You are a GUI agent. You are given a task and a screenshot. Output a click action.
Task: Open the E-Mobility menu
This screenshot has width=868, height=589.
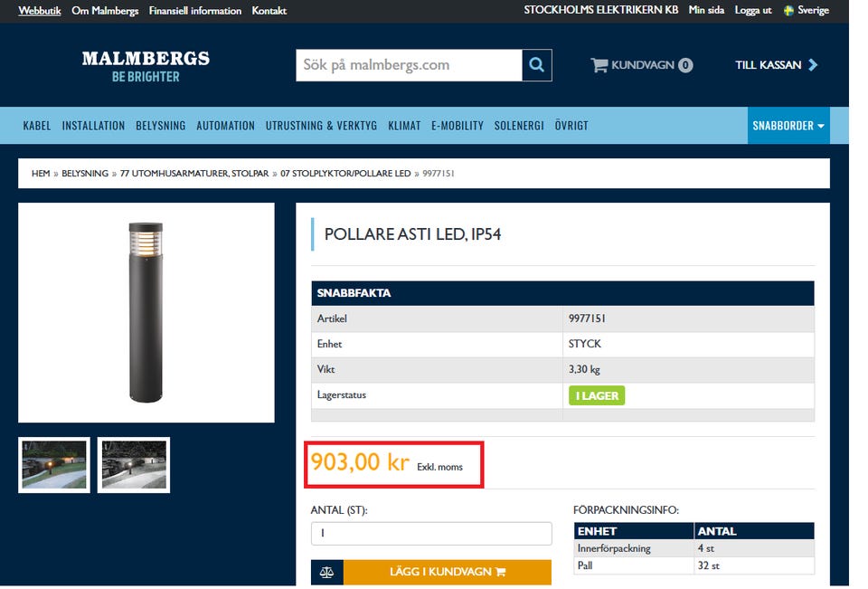coord(458,126)
